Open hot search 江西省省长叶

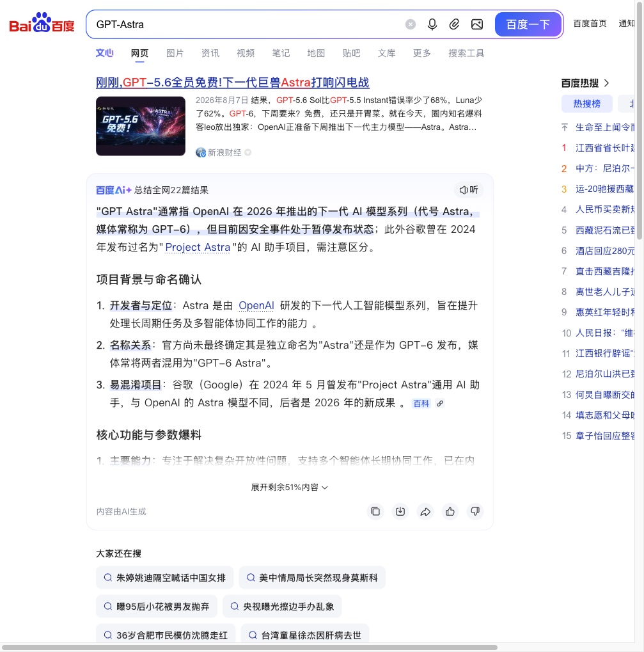click(x=604, y=148)
